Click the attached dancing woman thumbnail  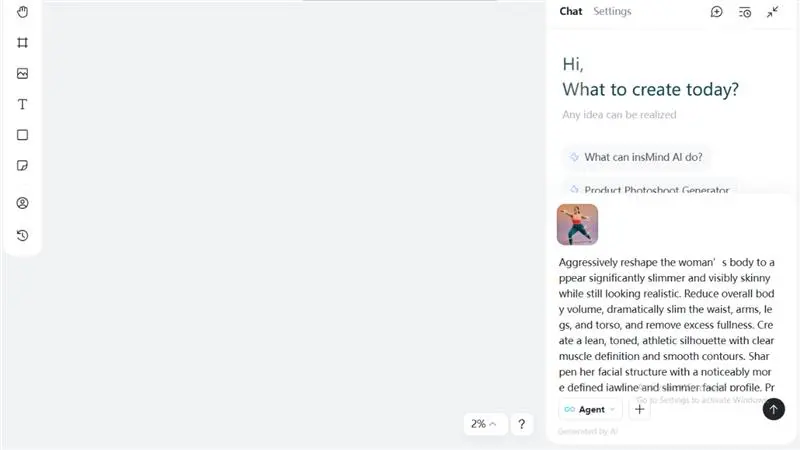[577, 225]
